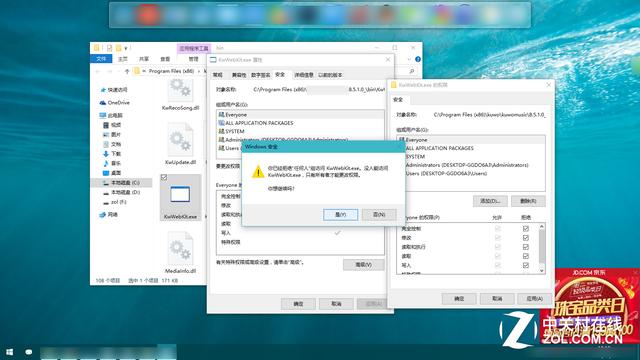This screenshot has height=360, width=640.
Task: Click 添加(D)... button in permissions window
Action: (490, 201)
